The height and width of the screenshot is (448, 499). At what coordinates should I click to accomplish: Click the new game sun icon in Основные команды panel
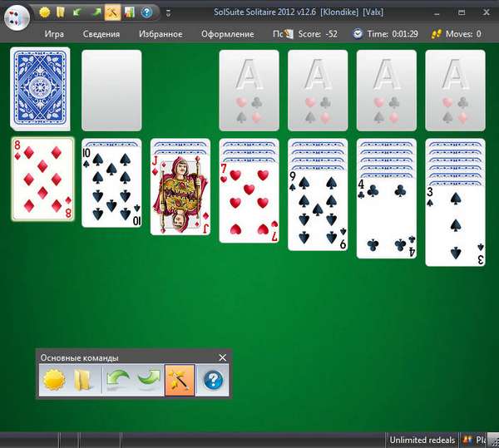point(54,381)
